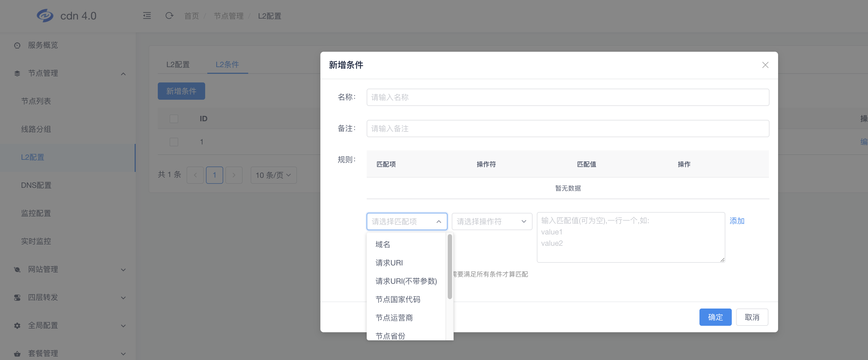The width and height of the screenshot is (868, 360).
Task: Click the 节点管理 breadcrumb
Action: (229, 16)
